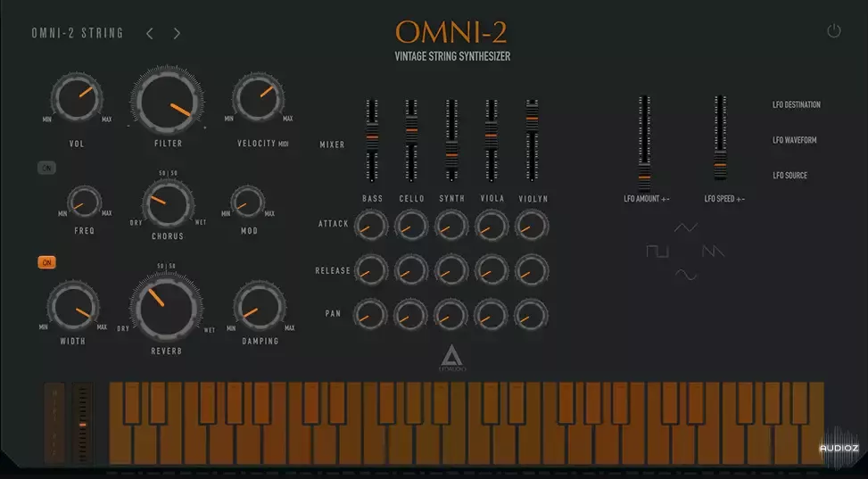Click the large REVERB knob
868x479 pixels.
pos(166,308)
